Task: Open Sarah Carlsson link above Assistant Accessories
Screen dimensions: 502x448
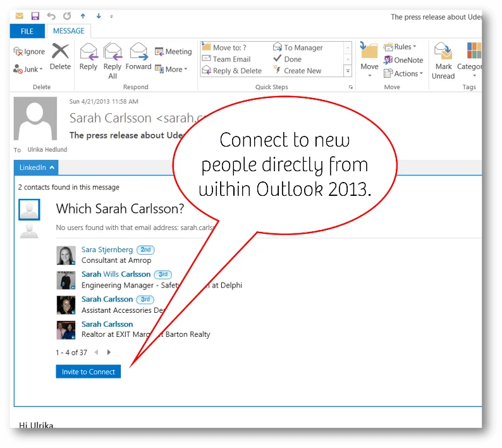Action: click(x=107, y=300)
